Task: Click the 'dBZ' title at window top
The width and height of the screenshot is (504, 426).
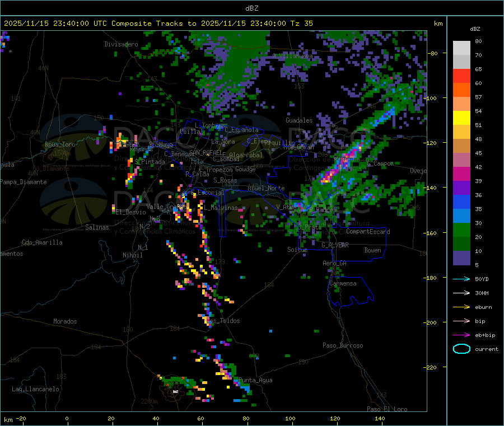Action: pyautogui.click(x=251, y=8)
